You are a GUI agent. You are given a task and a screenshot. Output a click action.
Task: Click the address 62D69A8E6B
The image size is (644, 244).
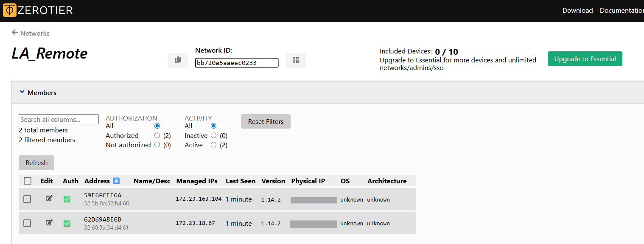(x=103, y=219)
